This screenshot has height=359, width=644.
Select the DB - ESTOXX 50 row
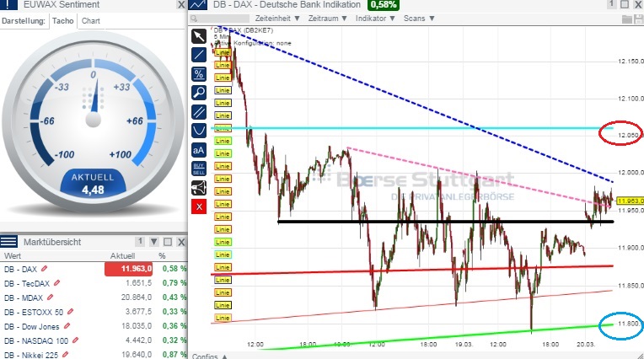94,312
